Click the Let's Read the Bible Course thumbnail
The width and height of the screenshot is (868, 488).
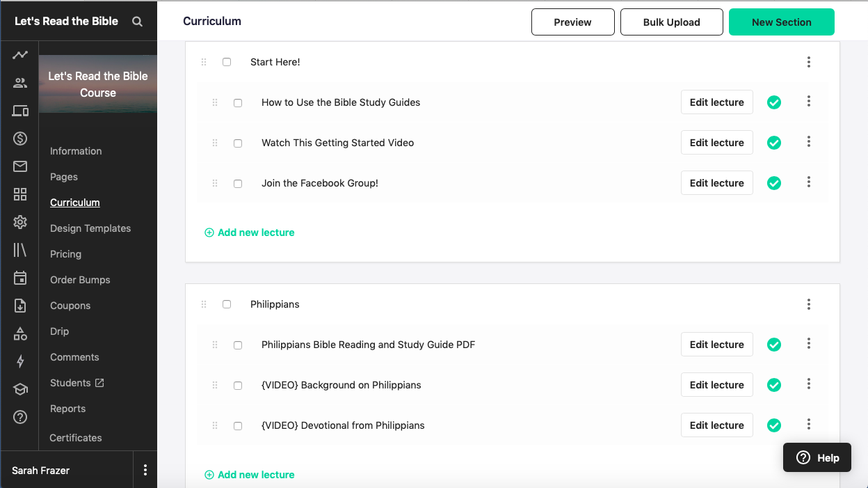click(98, 84)
